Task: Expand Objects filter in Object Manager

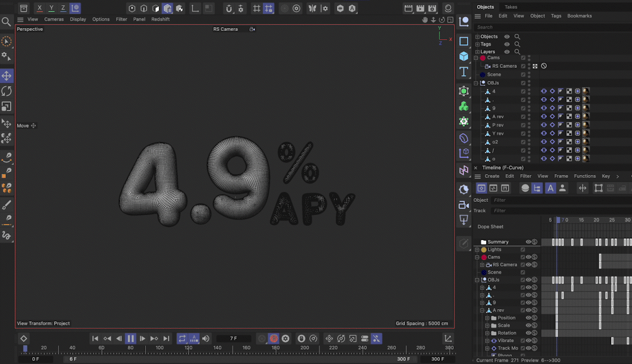Action: [478, 37]
